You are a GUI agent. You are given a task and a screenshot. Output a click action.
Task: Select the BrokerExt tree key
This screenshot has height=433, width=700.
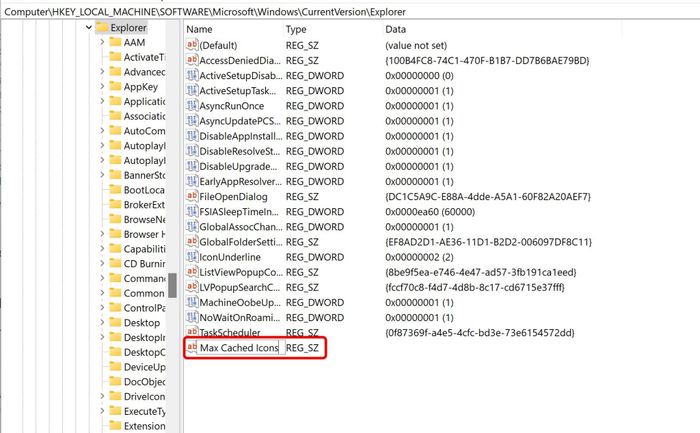pyautogui.click(x=144, y=204)
